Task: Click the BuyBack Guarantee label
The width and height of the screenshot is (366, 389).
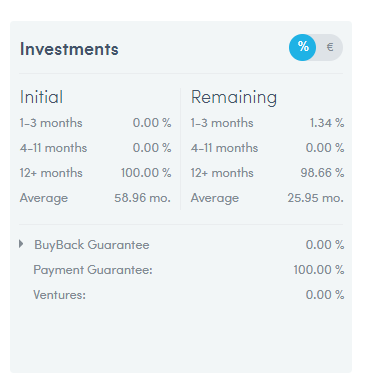Action: click(92, 245)
